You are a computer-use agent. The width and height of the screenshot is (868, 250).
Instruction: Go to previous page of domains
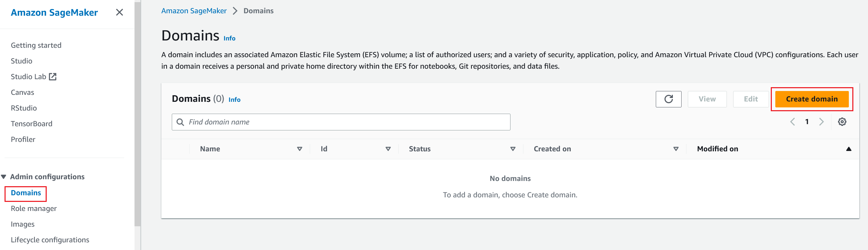(x=792, y=122)
